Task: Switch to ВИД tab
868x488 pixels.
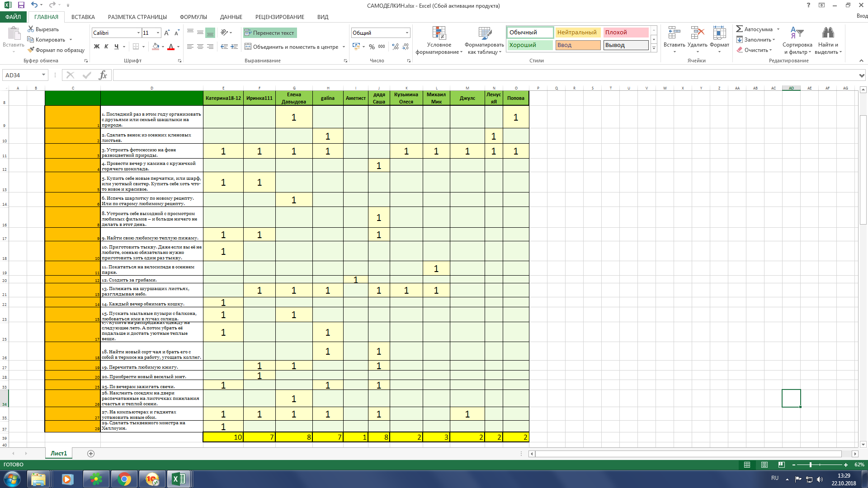Action: pyautogui.click(x=323, y=17)
